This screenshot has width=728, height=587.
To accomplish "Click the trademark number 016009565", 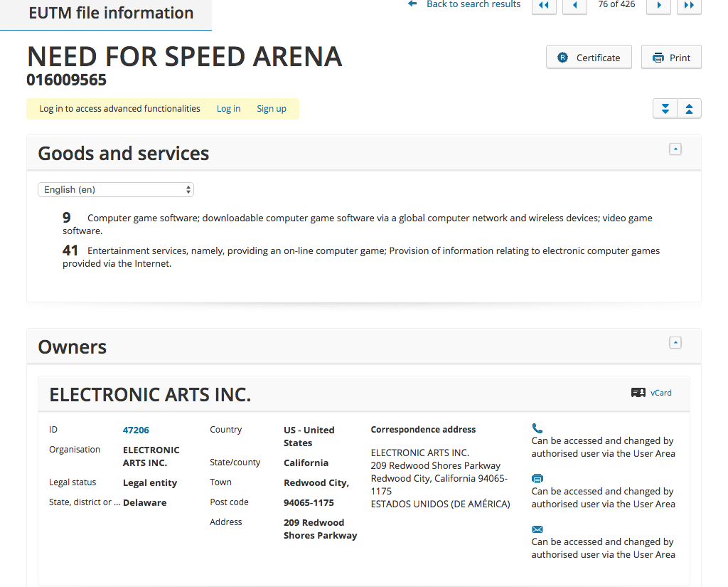I will pos(66,80).
